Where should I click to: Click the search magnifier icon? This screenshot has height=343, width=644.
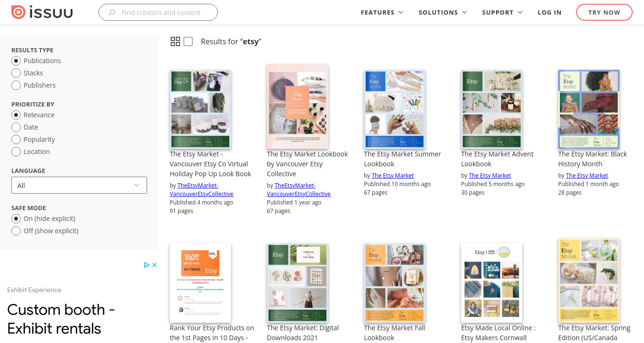(112, 13)
